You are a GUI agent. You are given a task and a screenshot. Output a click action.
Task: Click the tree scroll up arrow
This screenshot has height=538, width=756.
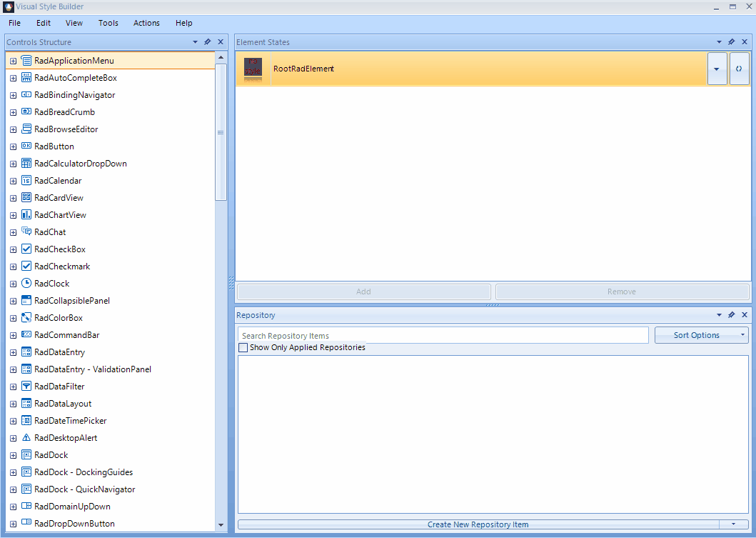pos(221,57)
